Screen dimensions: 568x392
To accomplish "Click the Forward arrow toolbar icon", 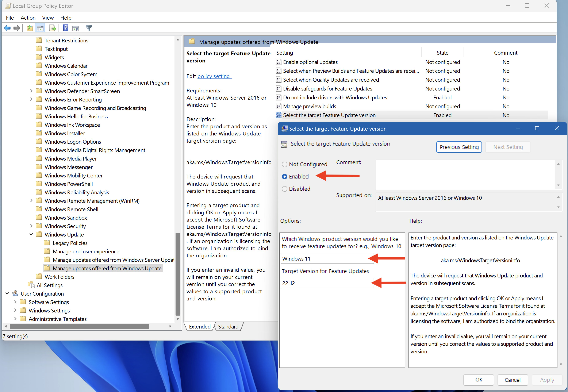I will click(x=17, y=28).
